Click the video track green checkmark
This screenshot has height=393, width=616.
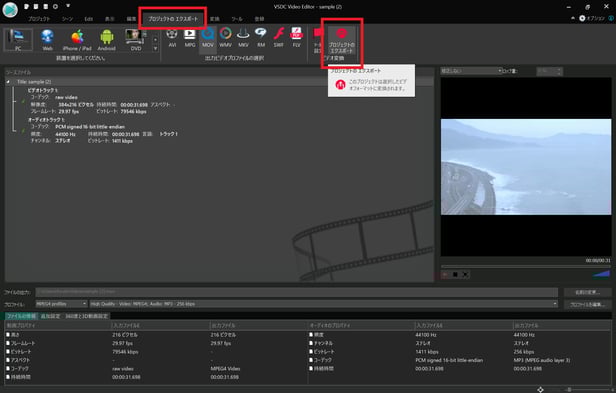tap(23, 101)
